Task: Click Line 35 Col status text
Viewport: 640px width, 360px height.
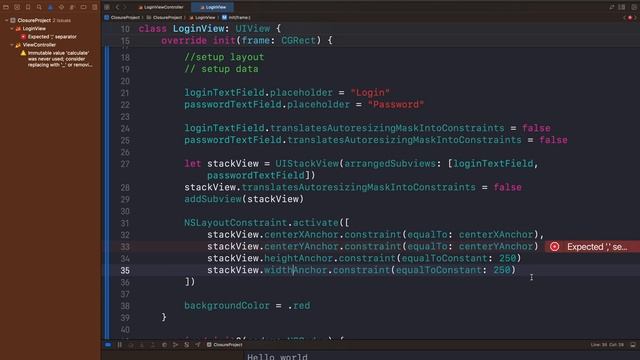Action: coord(607,345)
